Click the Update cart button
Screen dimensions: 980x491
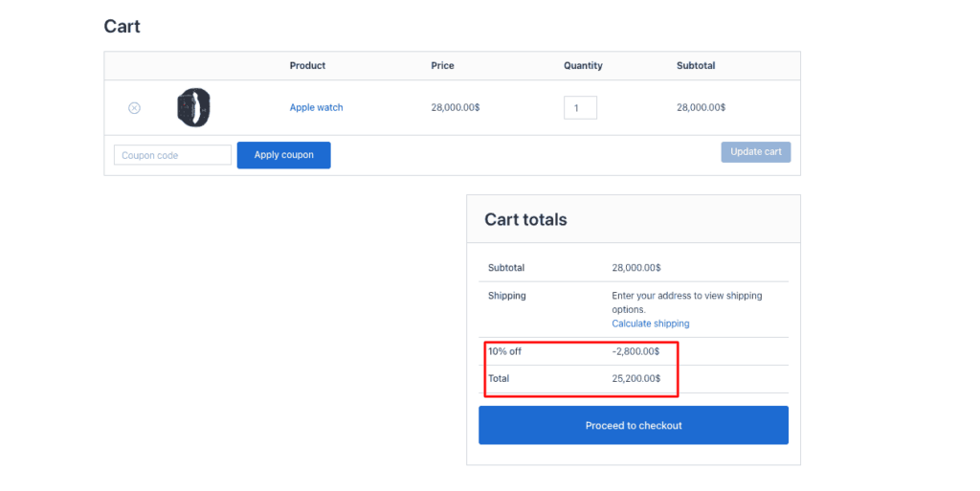coord(755,152)
